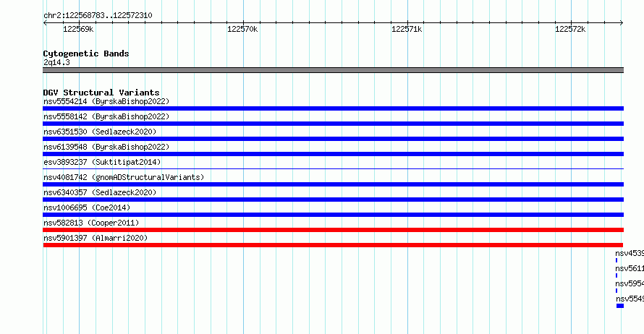Open the Cytogenetic Bands track title
644x334 pixels.
tap(86, 53)
